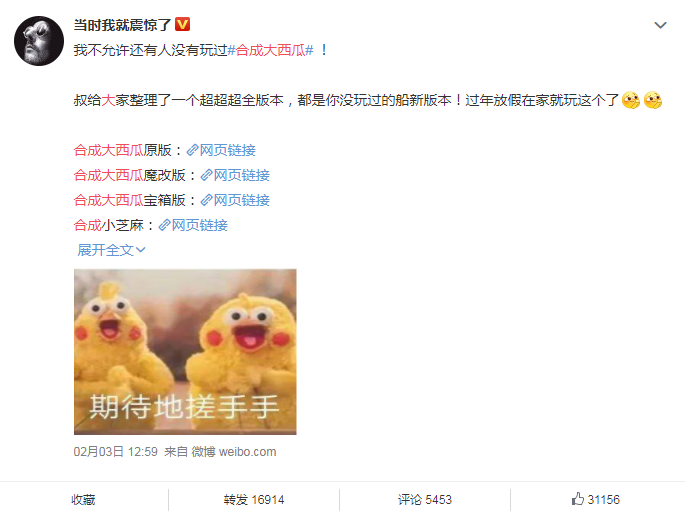The image size is (685, 519).
Task: Open the #合成大西瓜# hashtag topic
Action: (271, 50)
